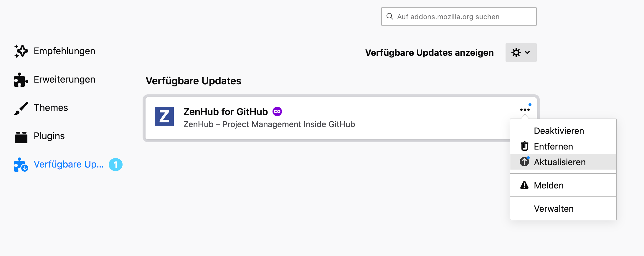This screenshot has height=256, width=644.
Task: Open the gear tools dropdown
Action: 521,52
